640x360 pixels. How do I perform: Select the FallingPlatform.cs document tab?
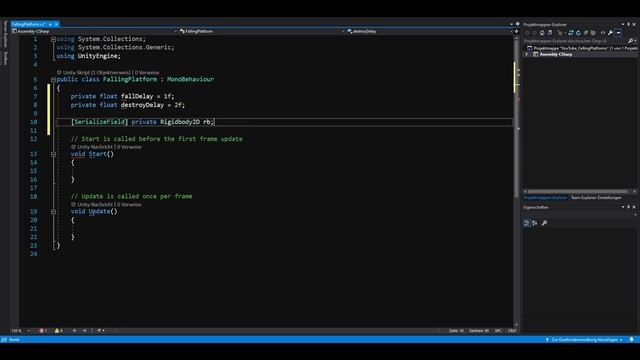28,24
